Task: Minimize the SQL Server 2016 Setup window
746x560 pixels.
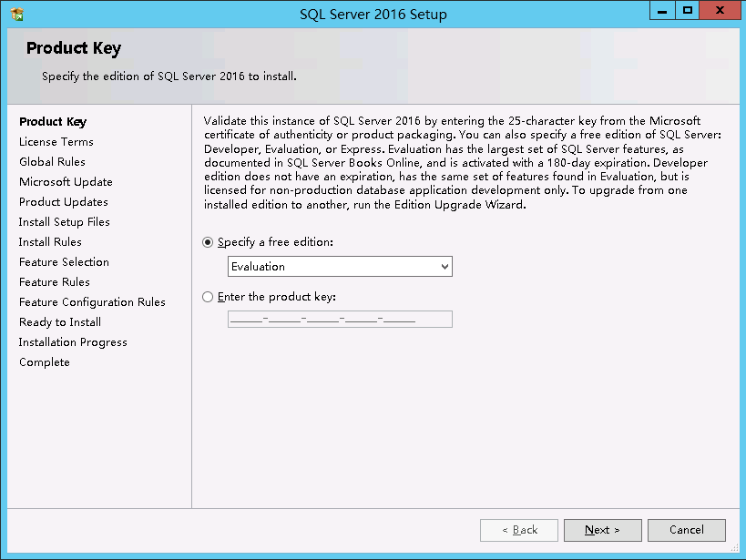Action: click(x=662, y=10)
